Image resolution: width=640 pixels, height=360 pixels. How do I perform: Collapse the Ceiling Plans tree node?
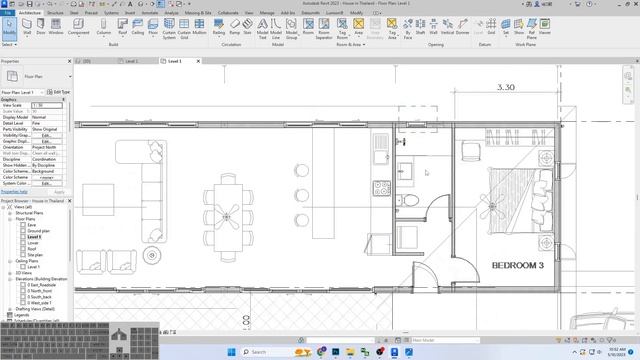click(10, 261)
